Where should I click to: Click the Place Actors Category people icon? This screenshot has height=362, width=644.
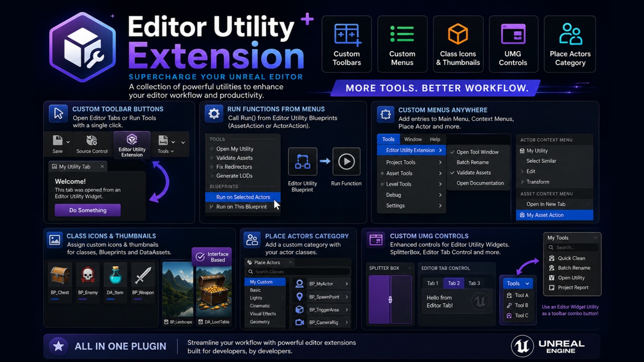(x=570, y=35)
